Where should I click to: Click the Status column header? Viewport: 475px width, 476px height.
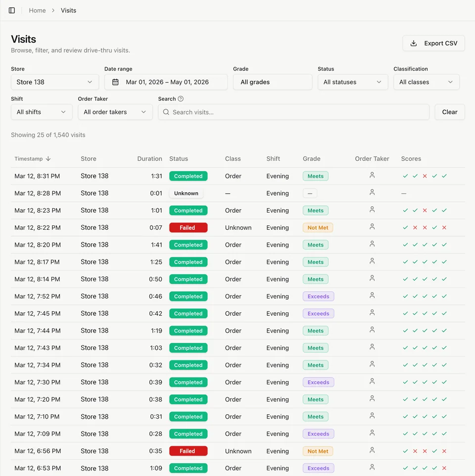pos(179,159)
